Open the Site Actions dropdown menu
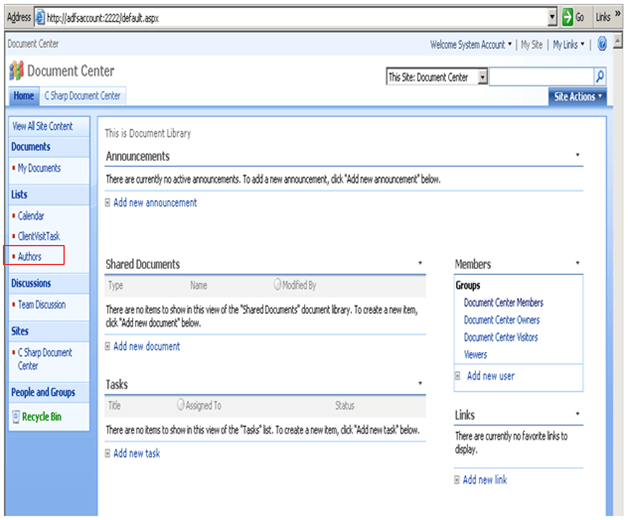This screenshot has width=628, height=520. (x=578, y=96)
